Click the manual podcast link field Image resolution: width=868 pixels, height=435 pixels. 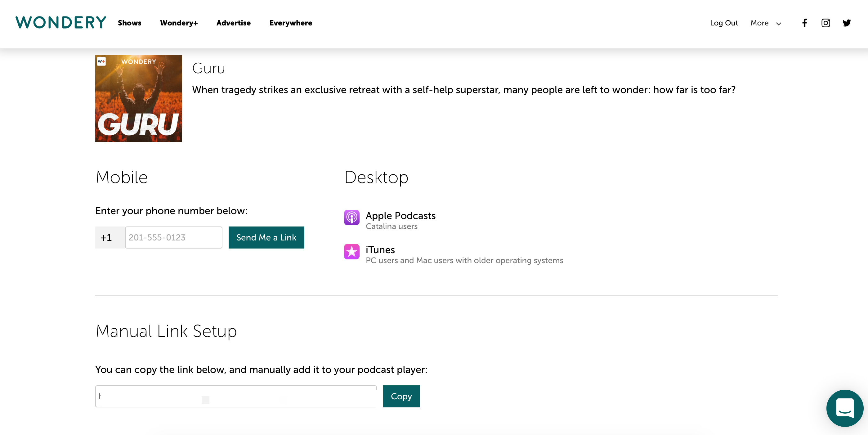point(236,396)
